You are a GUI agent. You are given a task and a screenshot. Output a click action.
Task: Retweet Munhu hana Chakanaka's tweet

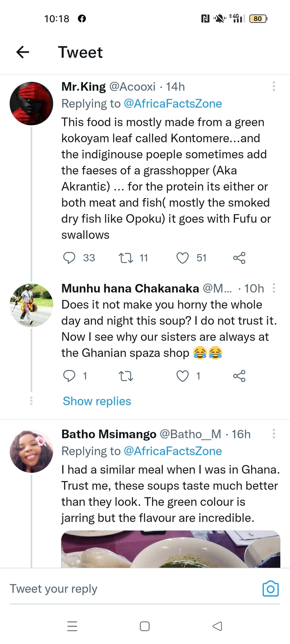(x=126, y=376)
